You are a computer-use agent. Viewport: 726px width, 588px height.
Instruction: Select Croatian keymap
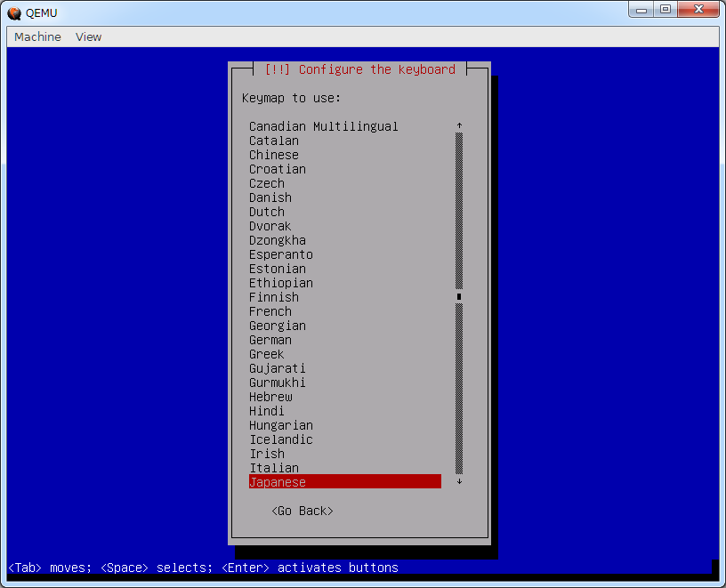point(345,169)
